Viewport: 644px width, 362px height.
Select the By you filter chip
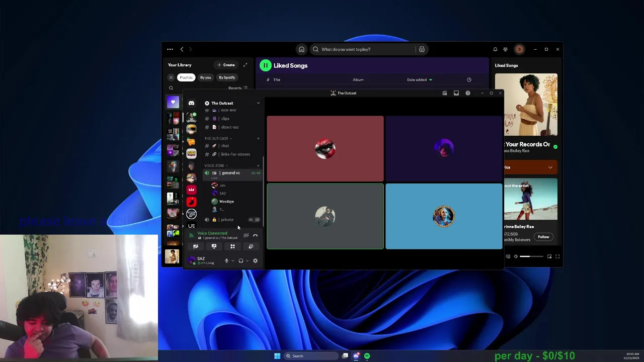pos(205,77)
